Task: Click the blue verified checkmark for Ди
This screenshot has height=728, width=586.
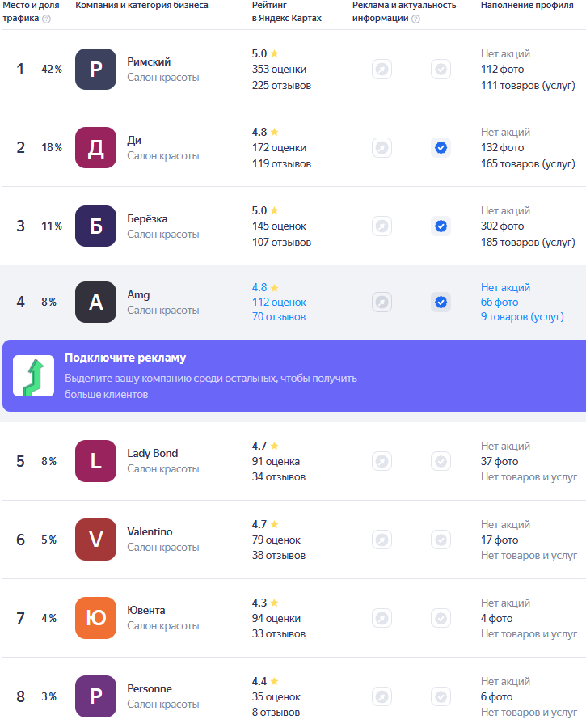Action: pyautogui.click(x=441, y=148)
